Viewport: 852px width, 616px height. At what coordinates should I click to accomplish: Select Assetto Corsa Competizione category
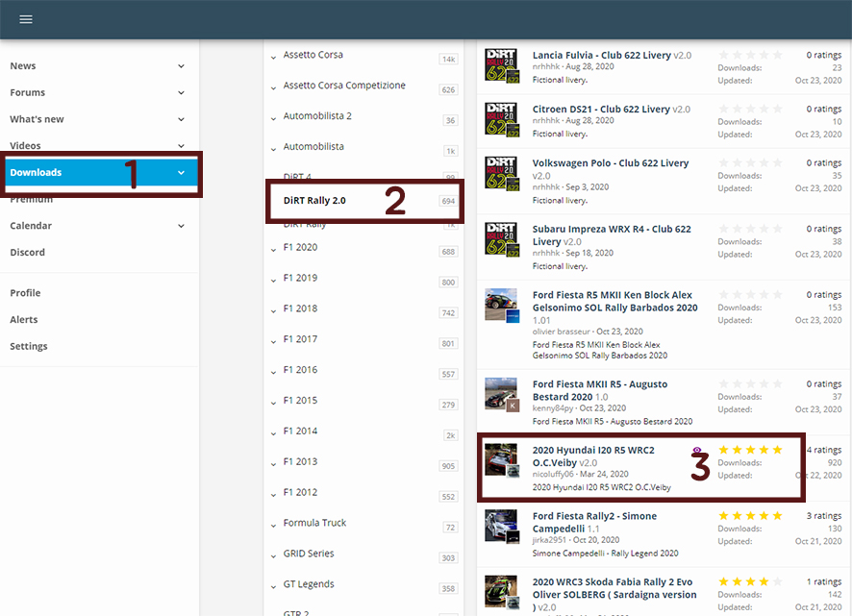[x=344, y=86]
